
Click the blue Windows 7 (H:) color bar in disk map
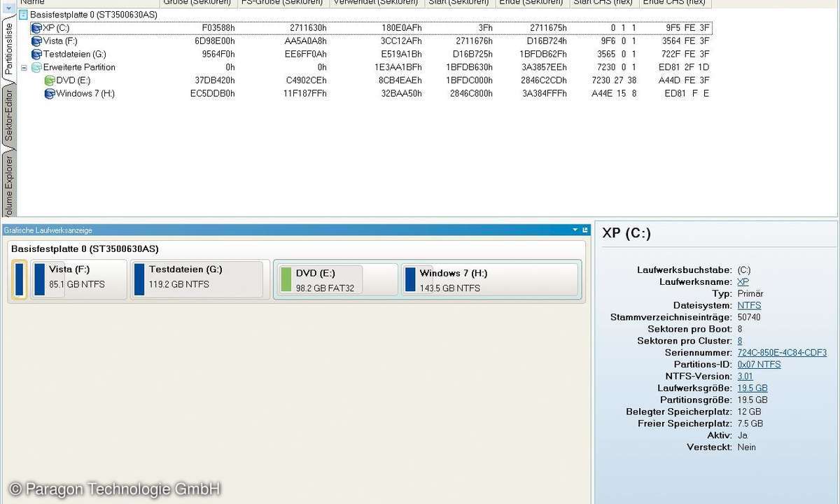coord(409,279)
